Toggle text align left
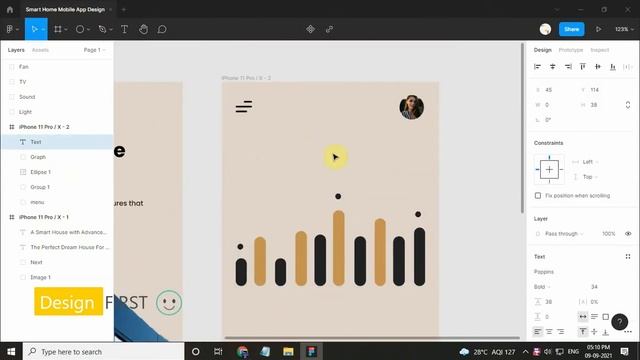640x360 pixels. tap(538, 332)
